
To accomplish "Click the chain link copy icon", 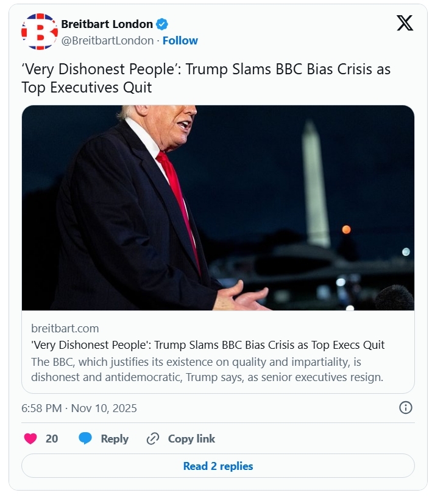I will click(153, 438).
